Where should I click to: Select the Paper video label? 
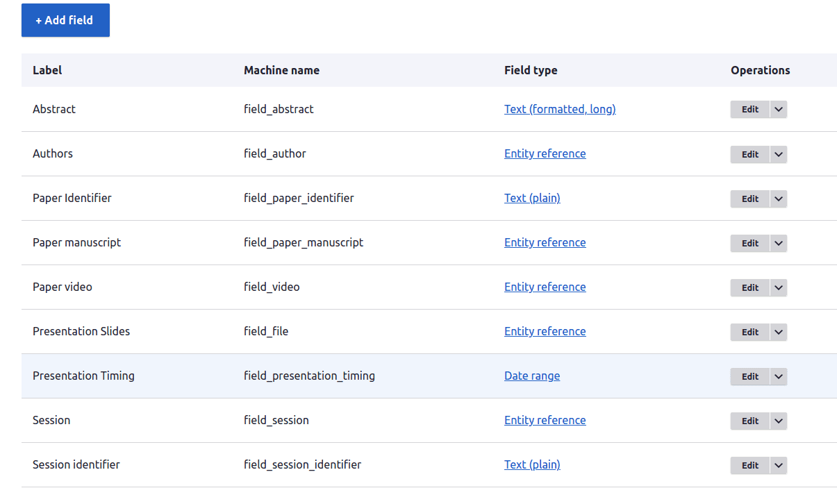(63, 287)
